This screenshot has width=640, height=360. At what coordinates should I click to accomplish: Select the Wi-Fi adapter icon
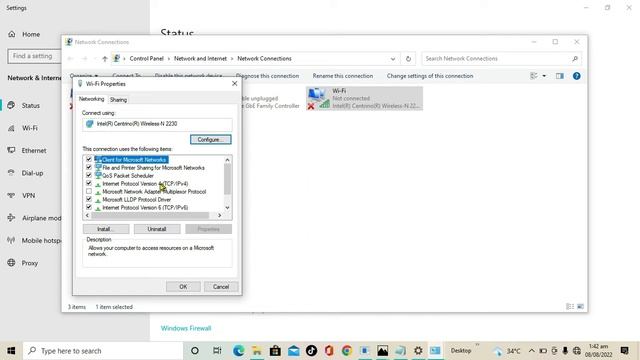tap(318, 98)
